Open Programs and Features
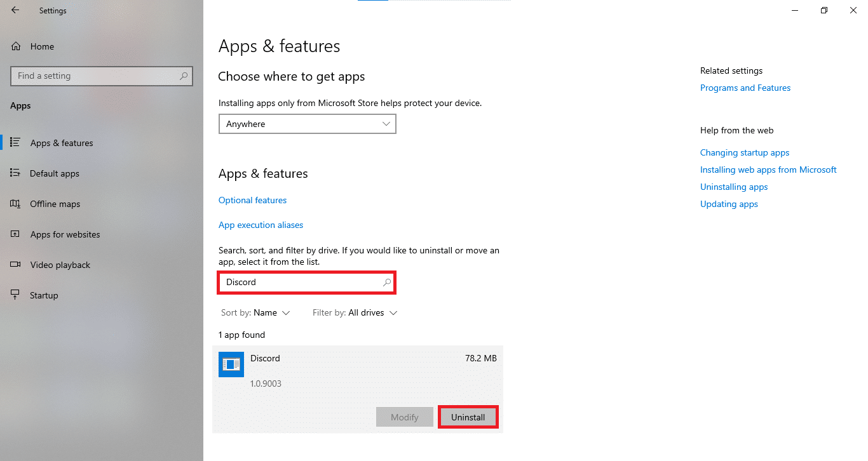This screenshot has height=461, width=868. pyautogui.click(x=745, y=88)
